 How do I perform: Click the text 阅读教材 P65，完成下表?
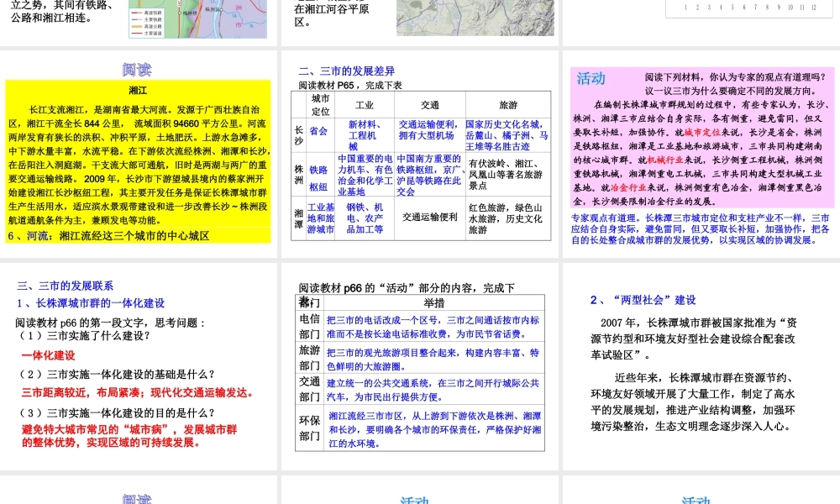350,85
